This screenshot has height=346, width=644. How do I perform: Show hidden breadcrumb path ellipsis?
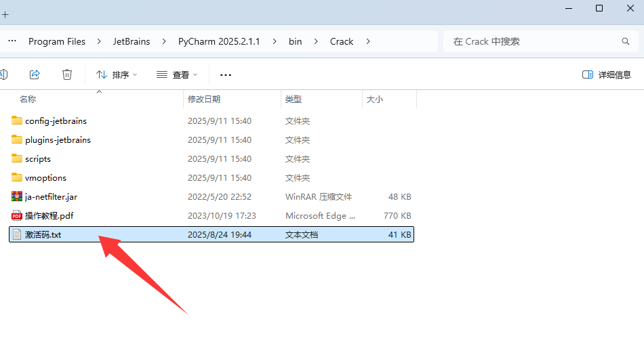click(x=12, y=41)
